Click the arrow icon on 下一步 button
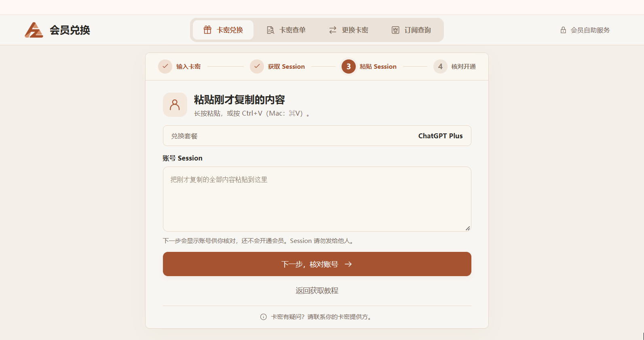The image size is (644, 340). click(348, 264)
